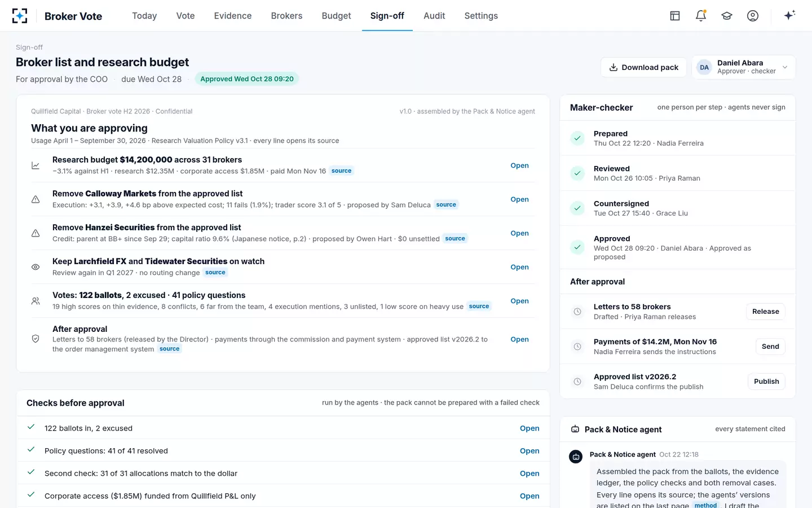Go to the Evidence tab
The height and width of the screenshot is (508, 812).
pyautogui.click(x=233, y=16)
